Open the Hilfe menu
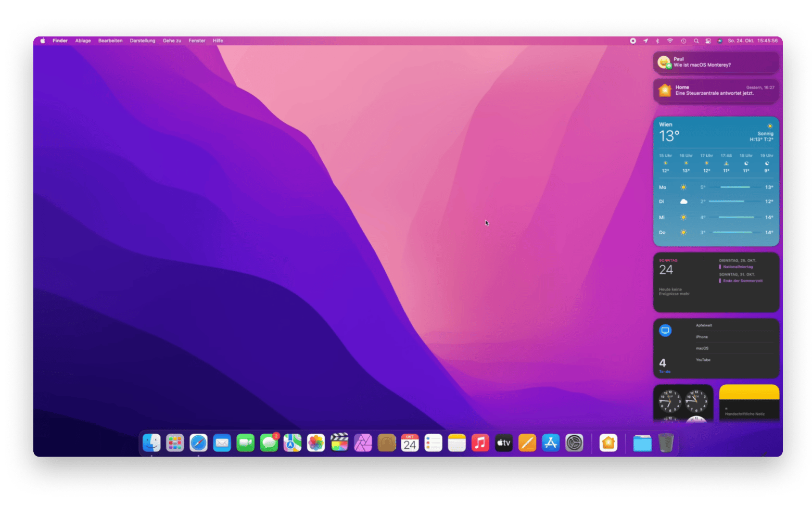This screenshot has width=812, height=505. click(x=218, y=41)
